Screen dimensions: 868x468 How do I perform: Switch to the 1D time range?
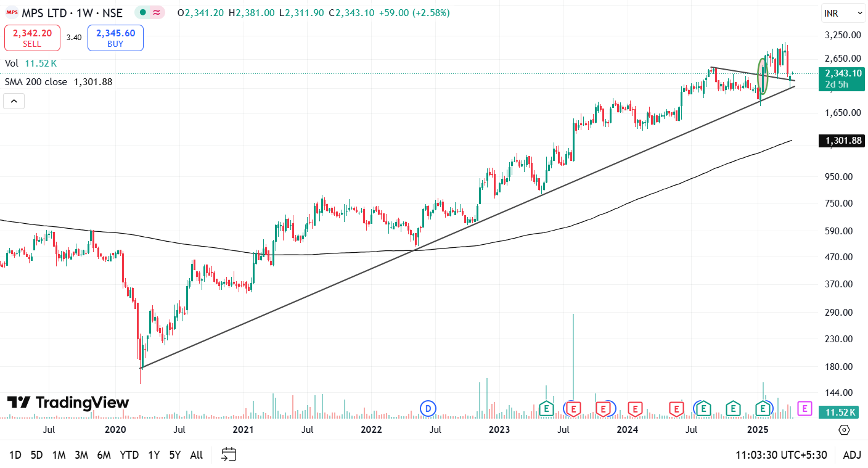click(15, 455)
